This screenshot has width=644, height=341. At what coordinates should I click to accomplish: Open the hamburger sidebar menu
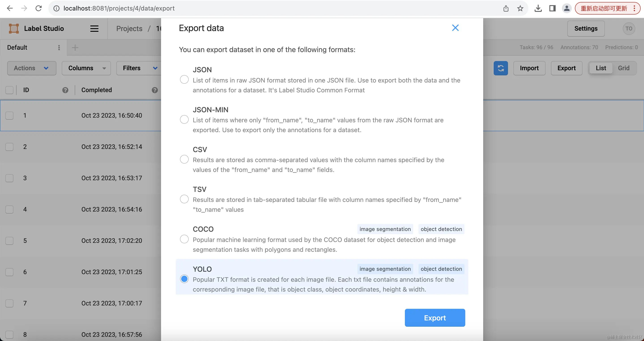[94, 28]
